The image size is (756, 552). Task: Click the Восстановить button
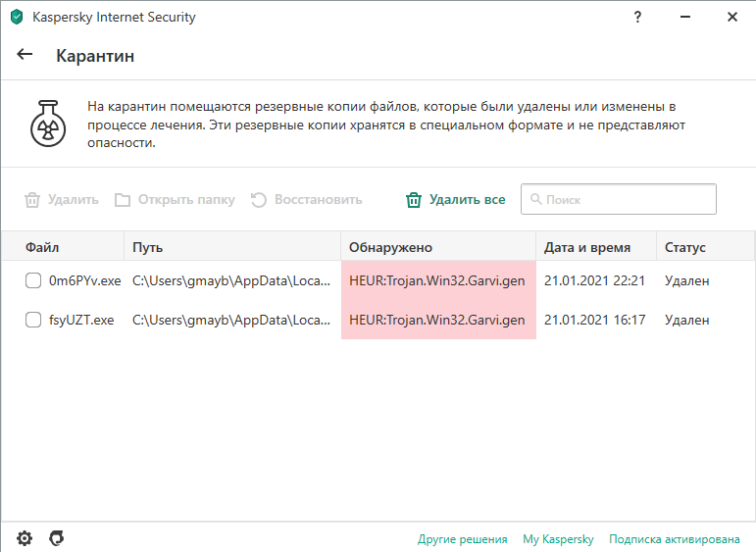coord(307,200)
